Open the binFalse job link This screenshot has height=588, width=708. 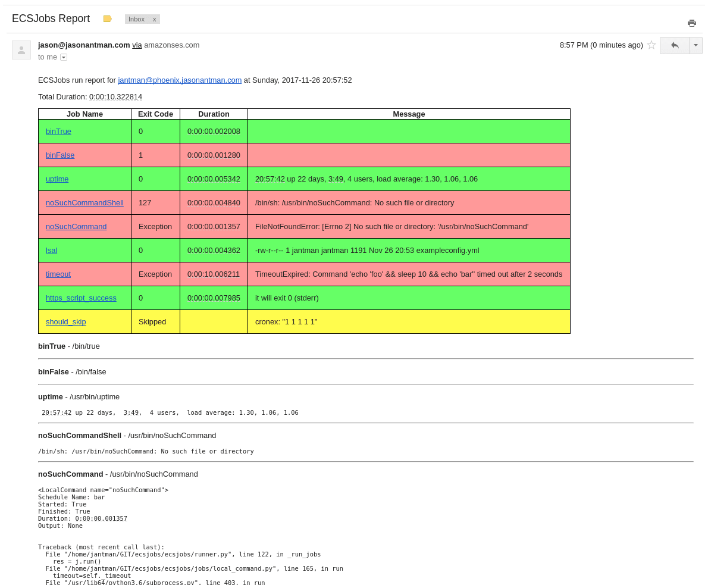59,155
